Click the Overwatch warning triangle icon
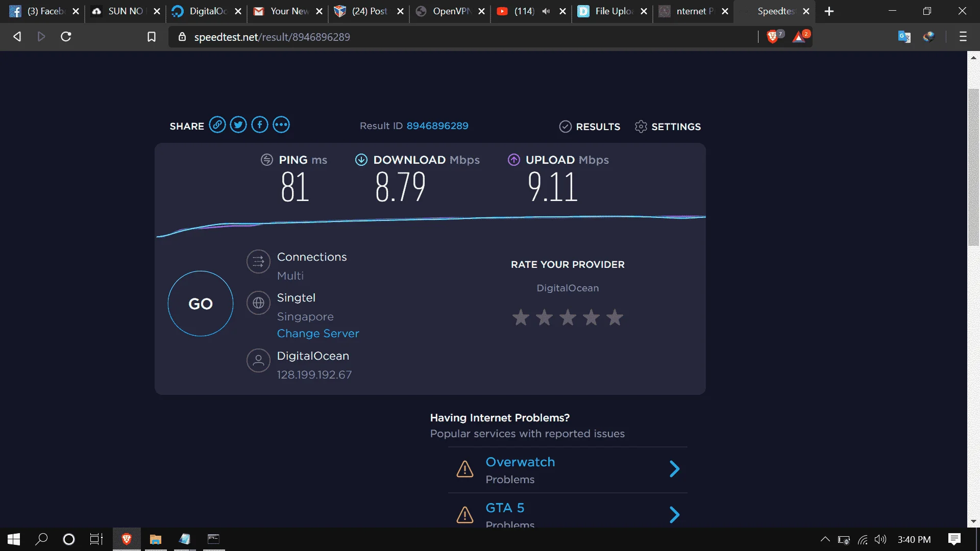 (x=465, y=469)
